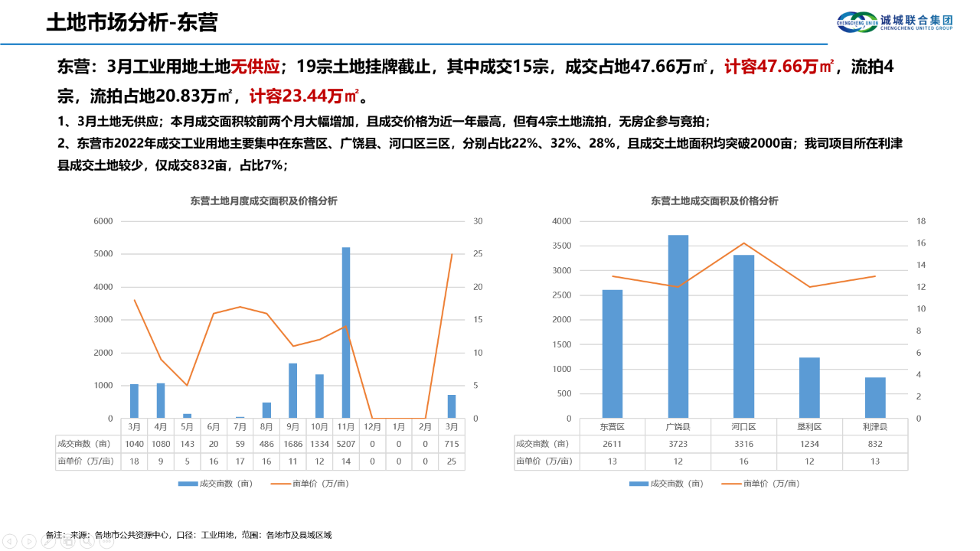980x551 pixels.
Task: Select the pen annotation tool
Action: tap(48, 543)
